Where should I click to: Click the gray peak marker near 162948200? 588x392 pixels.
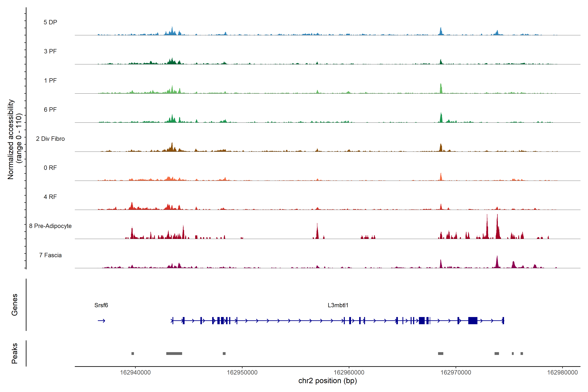[224, 353]
